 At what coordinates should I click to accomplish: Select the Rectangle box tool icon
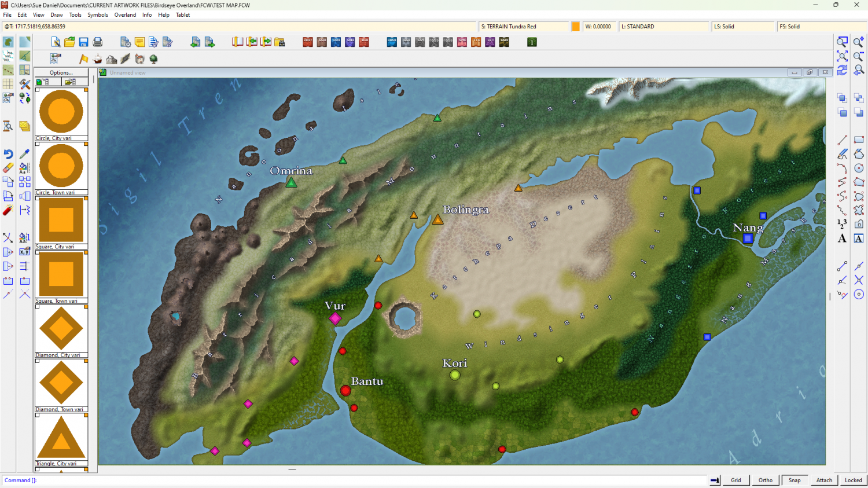click(859, 140)
